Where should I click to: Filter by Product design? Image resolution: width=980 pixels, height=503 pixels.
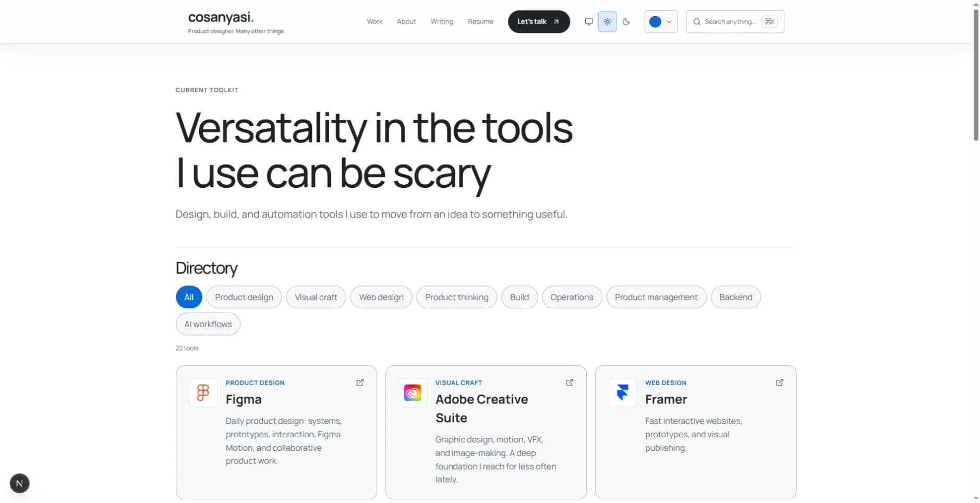click(x=244, y=297)
